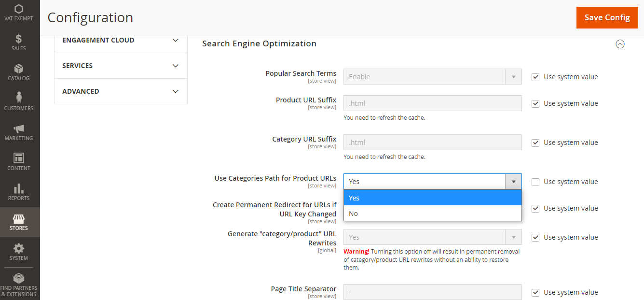Open the Customers person icon

click(x=18, y=99)
